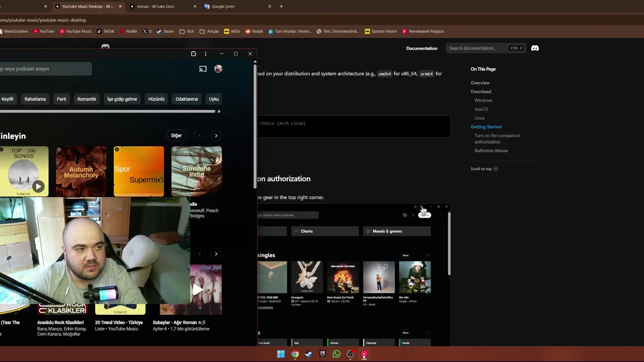The height and width of the screenshot is (362, 644).
Task: Open Chrome from the taskbar
Action: click(295, 354)
